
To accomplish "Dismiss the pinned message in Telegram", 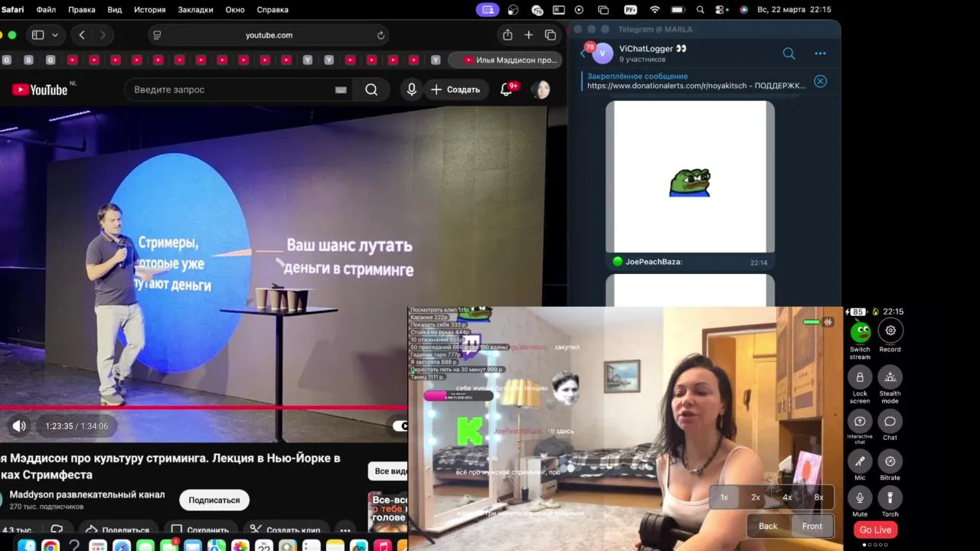I will tap(820, 81).
